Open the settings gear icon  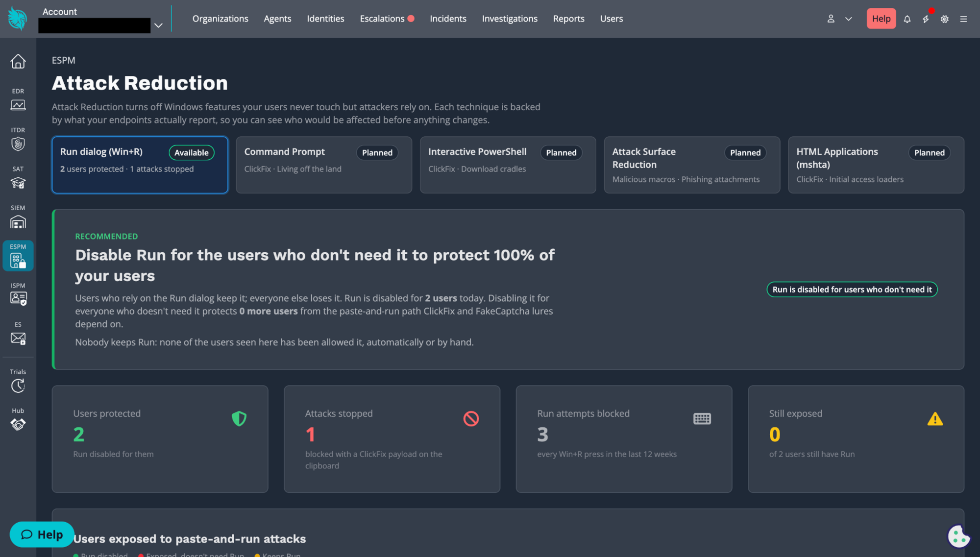[945, 19]
